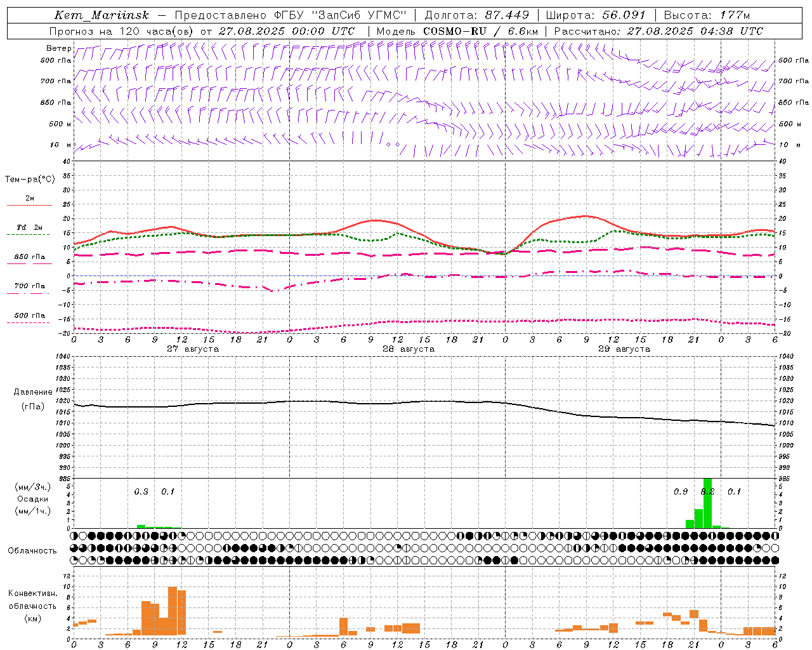Click the "29 августа" date label
Image resolution: width=812 pixels, height=650 pixels.
(624, 349)
